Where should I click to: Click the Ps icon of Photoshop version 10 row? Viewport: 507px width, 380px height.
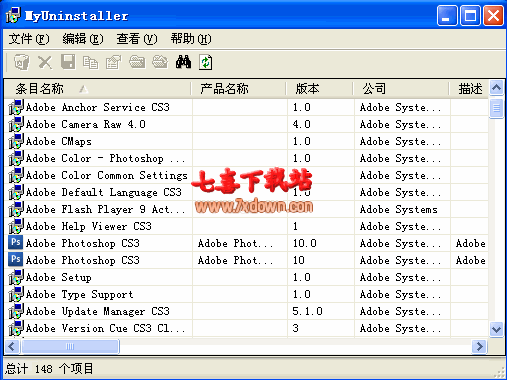click(x=16, y=259)
